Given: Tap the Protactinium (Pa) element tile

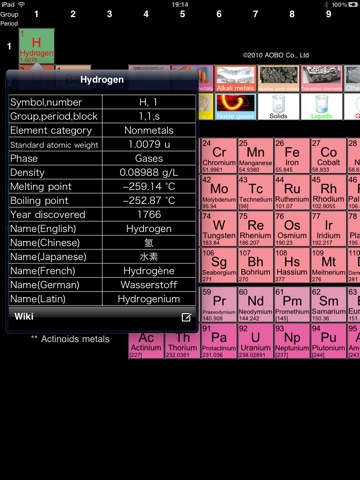Looking at the screenshot, I should point(219,341).
